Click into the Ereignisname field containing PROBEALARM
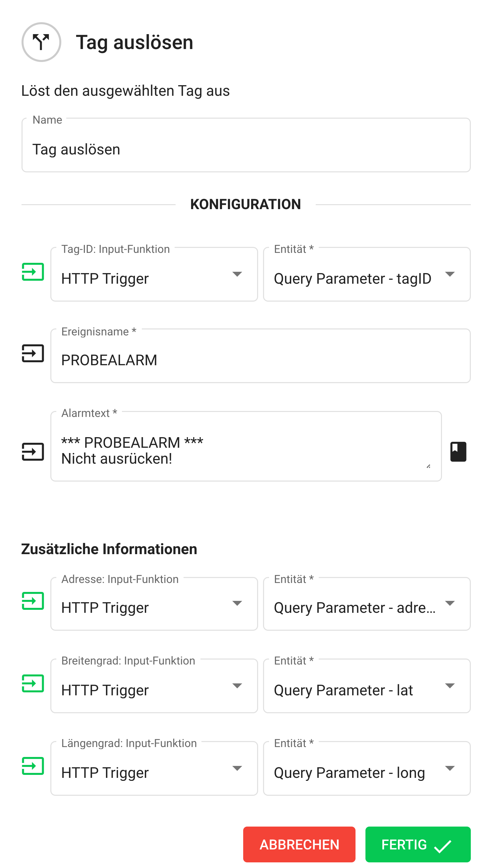This screenshot has width=493, height=868. (260, 360)
